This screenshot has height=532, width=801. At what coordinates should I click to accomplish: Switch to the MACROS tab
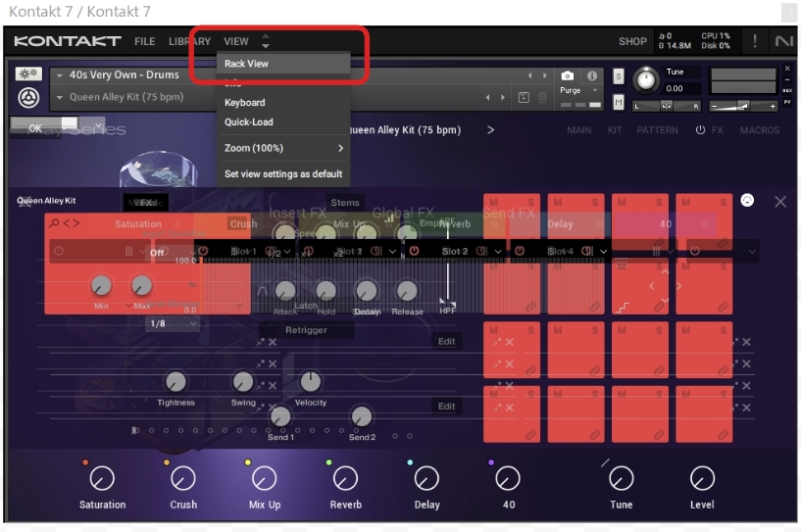click(x=760, y=130)
